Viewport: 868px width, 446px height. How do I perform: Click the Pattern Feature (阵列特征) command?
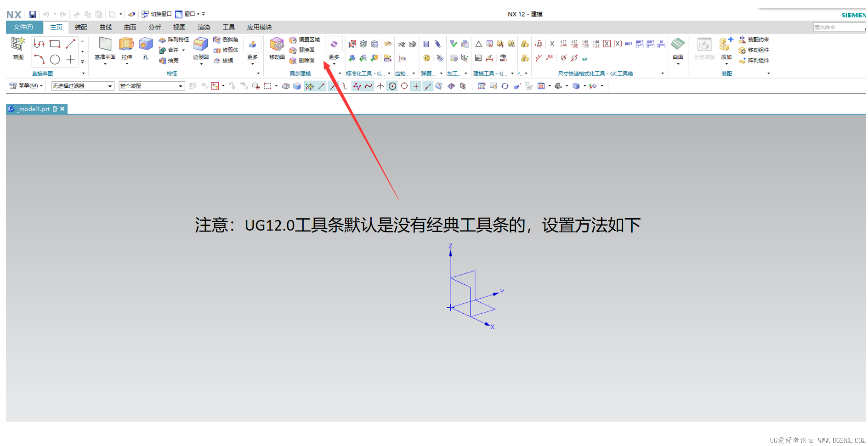174,40
